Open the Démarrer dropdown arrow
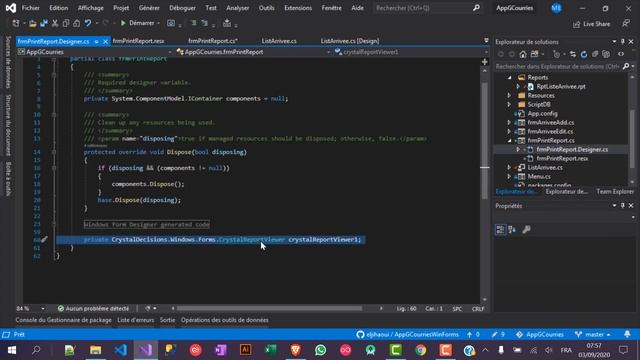This screenshot has width=640, height=360. coord(159,23)
